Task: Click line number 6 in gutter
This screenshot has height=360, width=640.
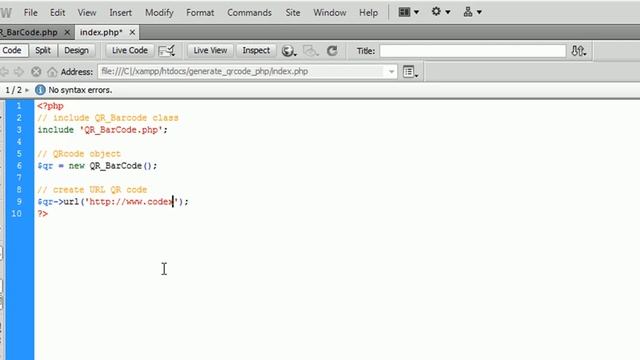Action: (x=19, y=166)
